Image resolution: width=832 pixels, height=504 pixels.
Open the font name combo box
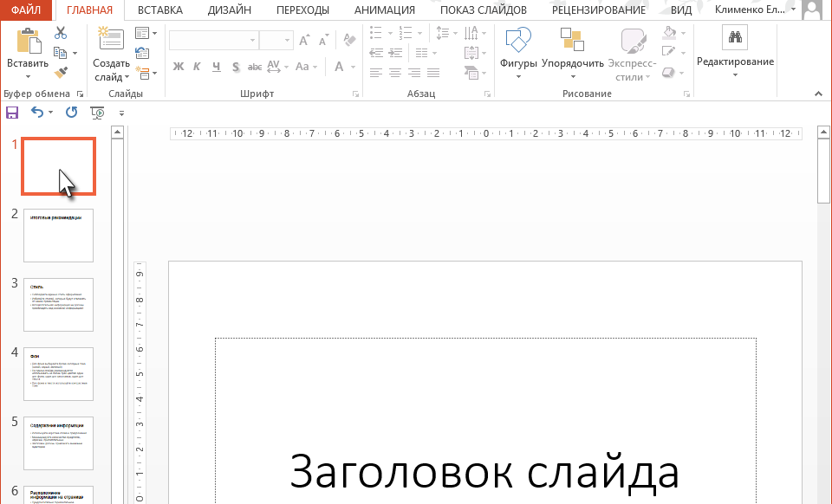213,41
